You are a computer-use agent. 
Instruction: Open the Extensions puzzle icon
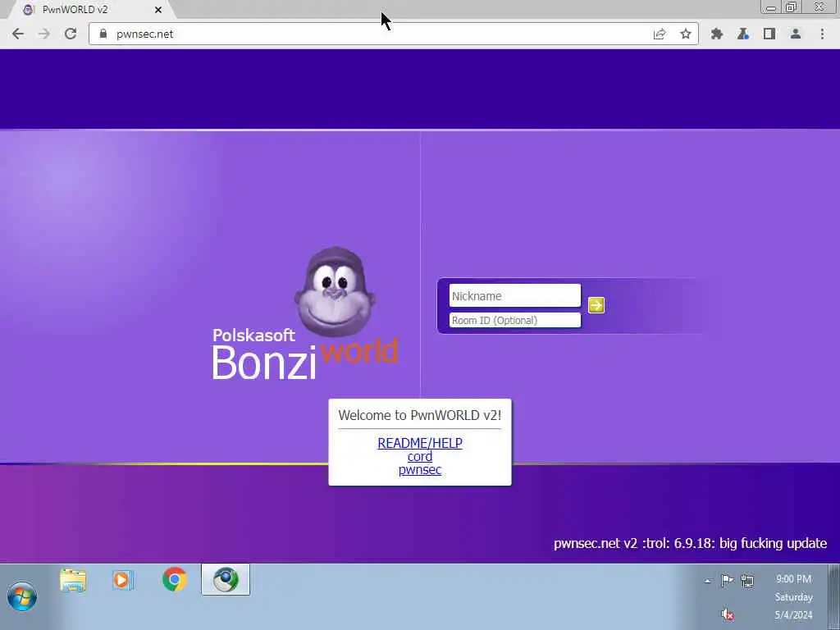[717, 34]
